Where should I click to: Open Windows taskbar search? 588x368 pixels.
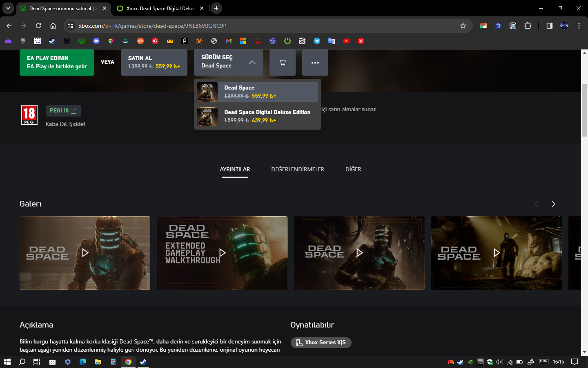click(x=22, y=362)
